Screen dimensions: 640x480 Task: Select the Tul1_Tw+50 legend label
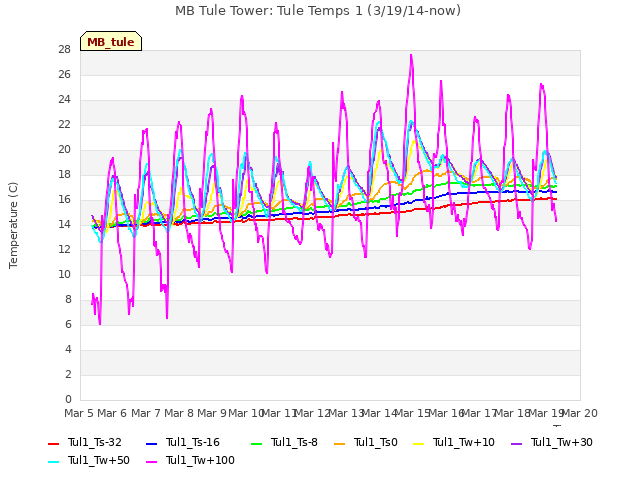[x=99, y=460]
